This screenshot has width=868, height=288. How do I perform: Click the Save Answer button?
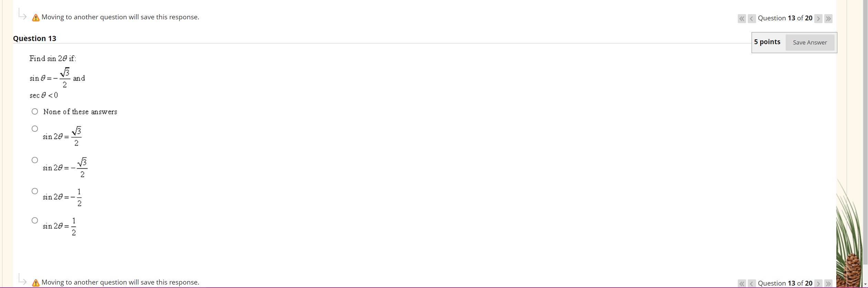tap(810, 42)
